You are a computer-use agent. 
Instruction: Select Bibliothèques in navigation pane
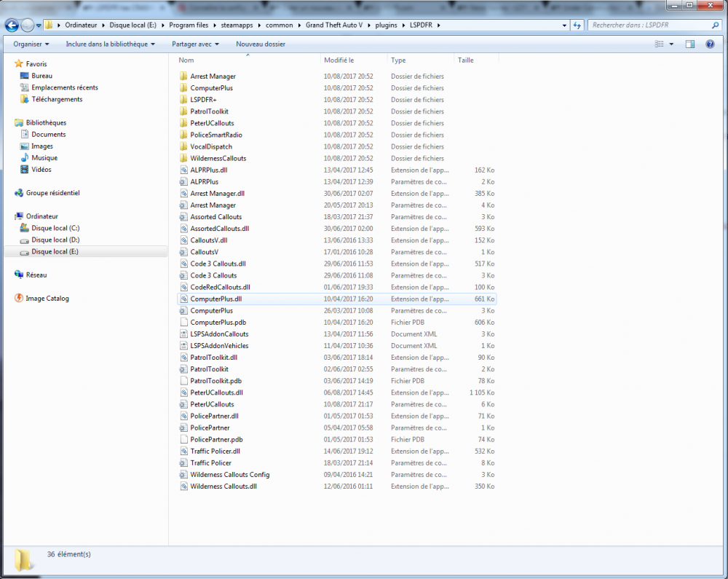46,122
